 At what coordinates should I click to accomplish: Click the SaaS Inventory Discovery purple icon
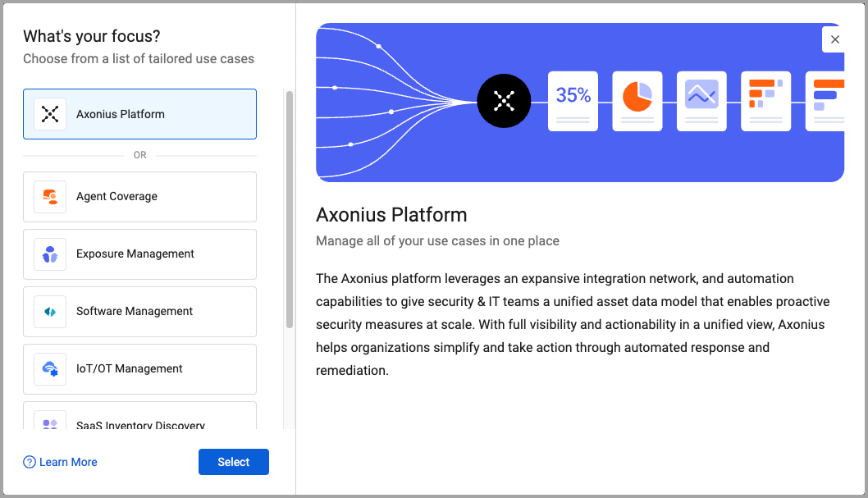(x=50, y=423)
